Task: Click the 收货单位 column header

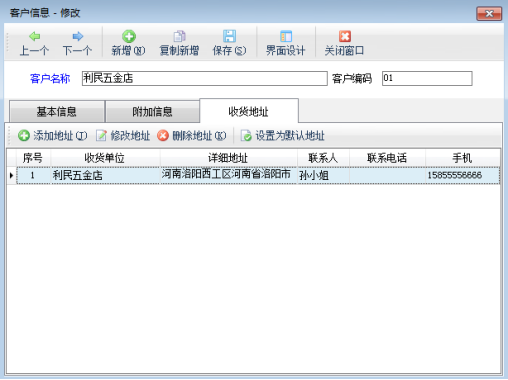Action: point(105,158)
